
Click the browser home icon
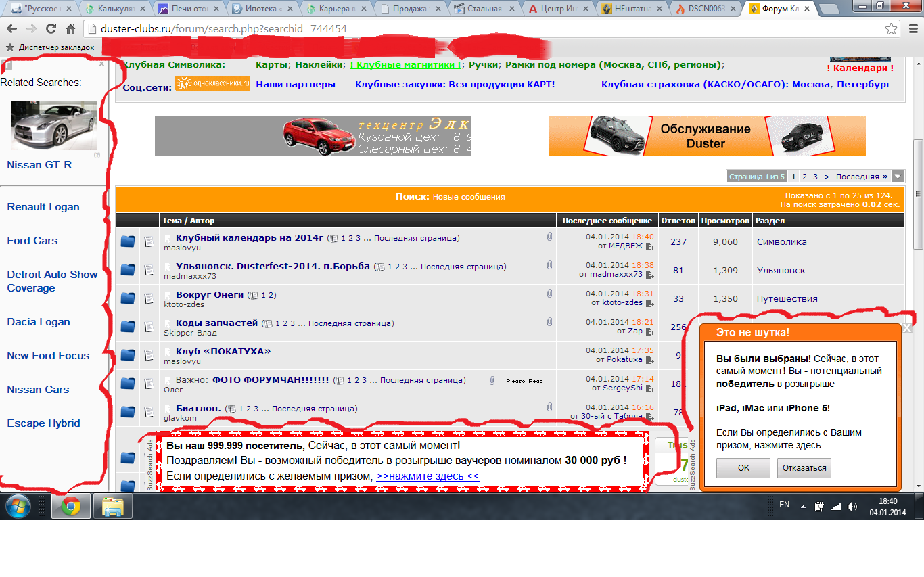point(70,29)
